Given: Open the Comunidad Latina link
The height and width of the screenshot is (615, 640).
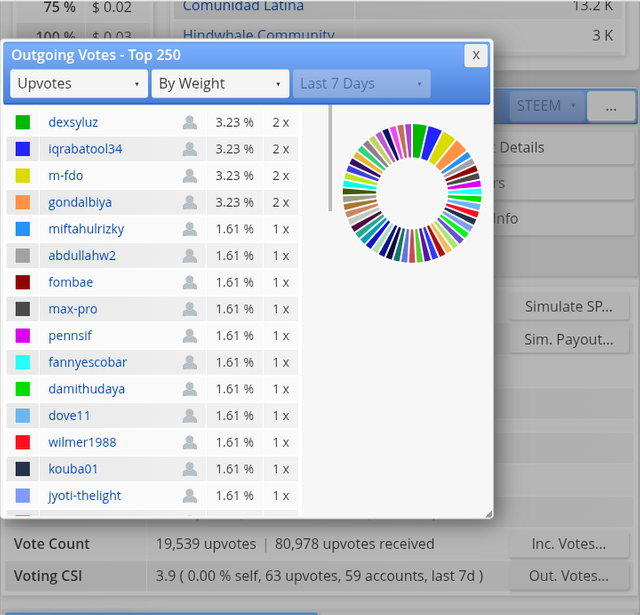Looking at the screenshot, I should (243, 6).
